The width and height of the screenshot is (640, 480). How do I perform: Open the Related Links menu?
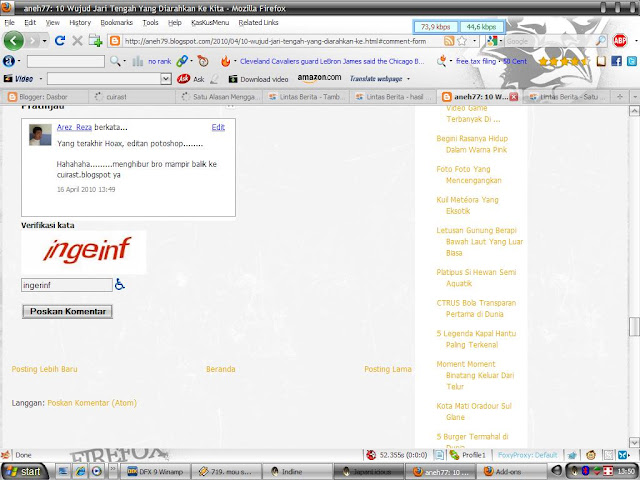pos(258,22)
